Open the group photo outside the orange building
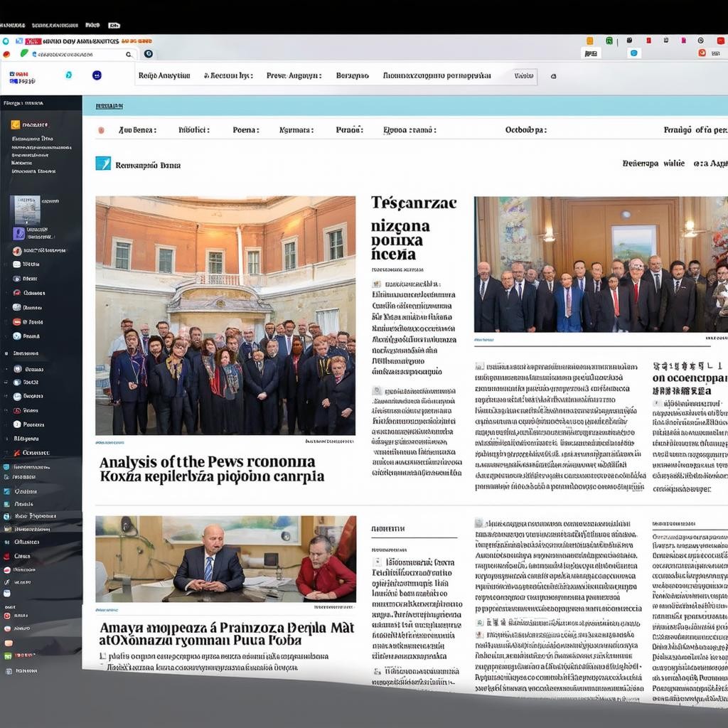The image size is (728, 728). tap(225, 315)
